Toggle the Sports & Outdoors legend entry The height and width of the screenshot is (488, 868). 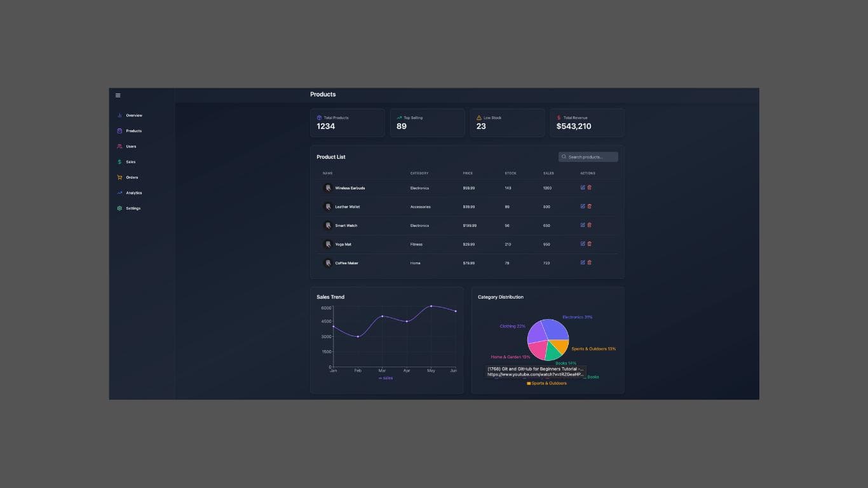click(546, 383)
